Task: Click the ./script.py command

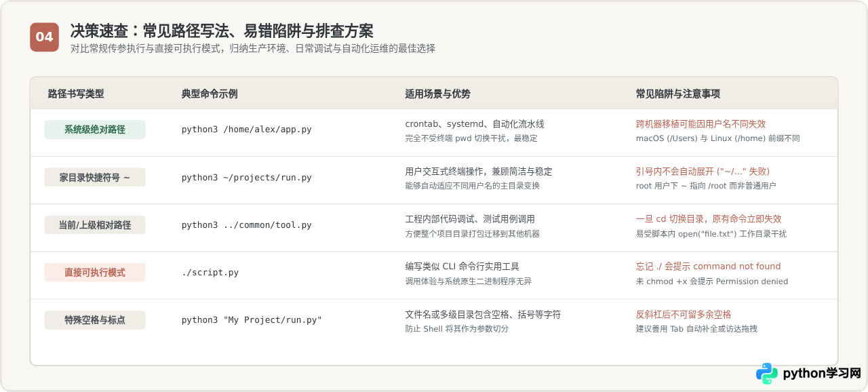Action: (210, 273)
